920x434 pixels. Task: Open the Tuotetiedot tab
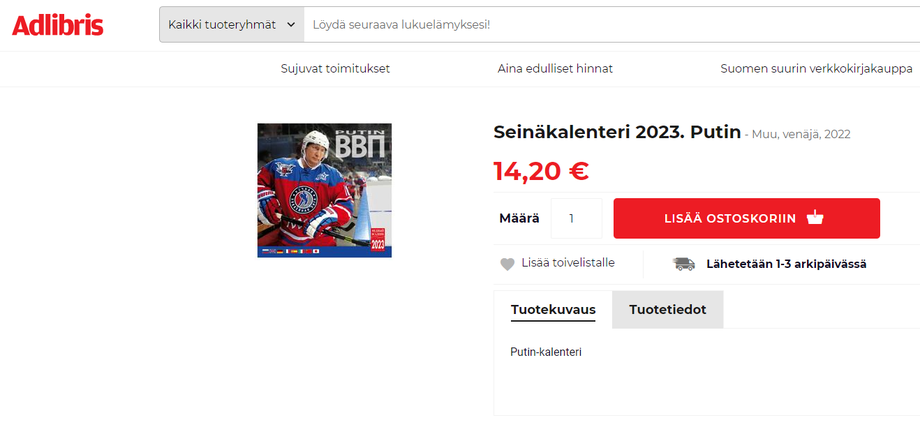click(x=667, y=310)
